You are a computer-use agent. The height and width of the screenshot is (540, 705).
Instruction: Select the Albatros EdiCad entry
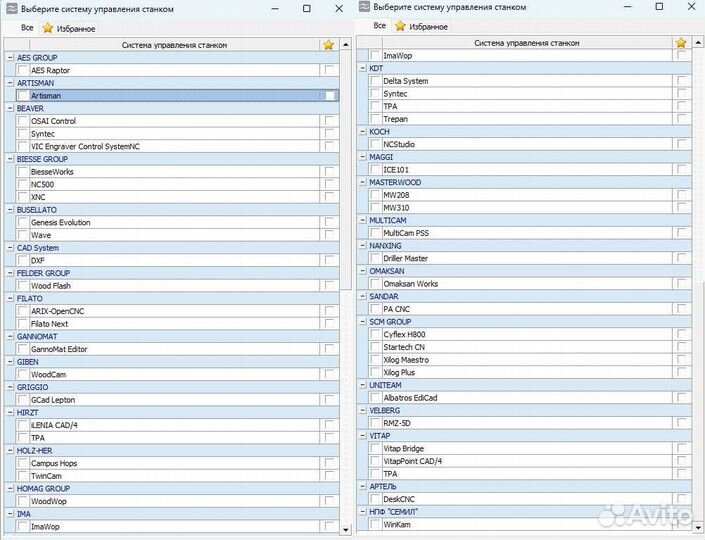[410, 397]
